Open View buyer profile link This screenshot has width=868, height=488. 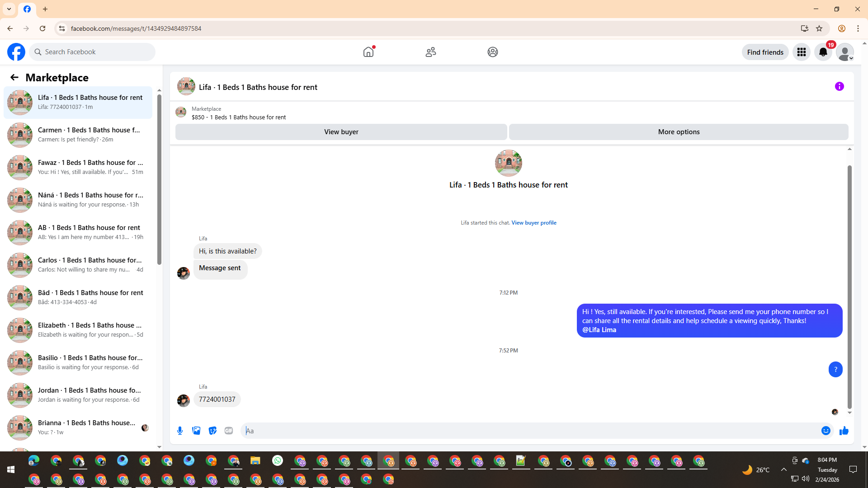tap(533, 223)
